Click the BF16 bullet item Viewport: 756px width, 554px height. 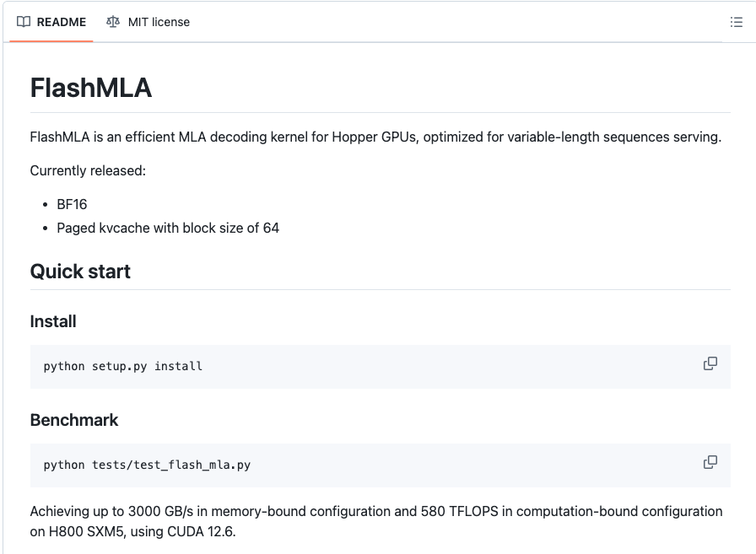point(72,204)
